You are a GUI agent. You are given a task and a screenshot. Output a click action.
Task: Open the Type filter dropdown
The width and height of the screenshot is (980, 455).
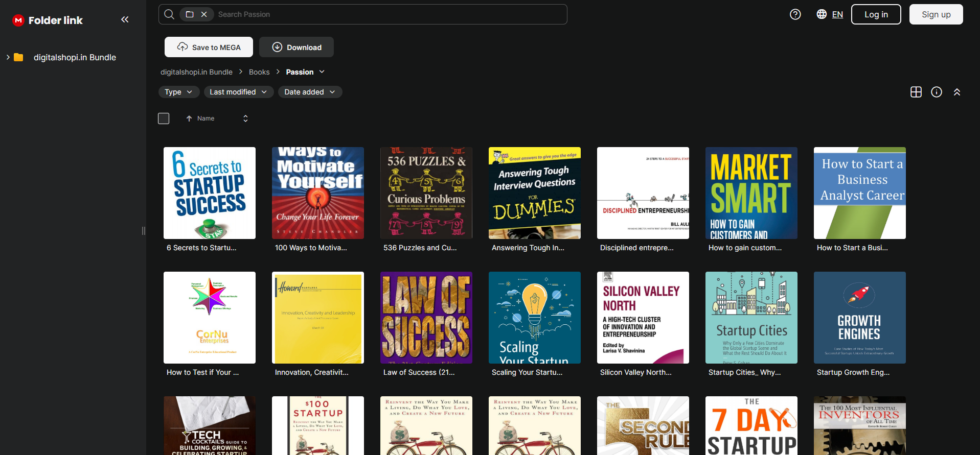pos(178,92)
